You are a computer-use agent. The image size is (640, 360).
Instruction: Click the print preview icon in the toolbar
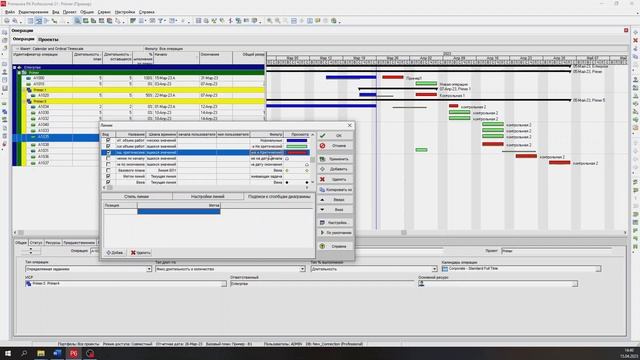15,21
